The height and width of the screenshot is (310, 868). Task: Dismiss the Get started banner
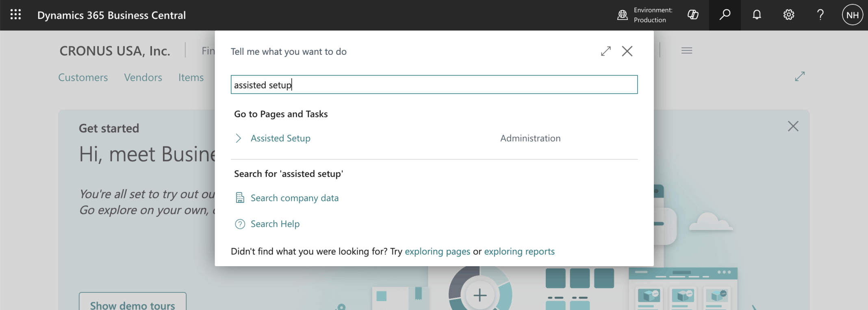793,126
